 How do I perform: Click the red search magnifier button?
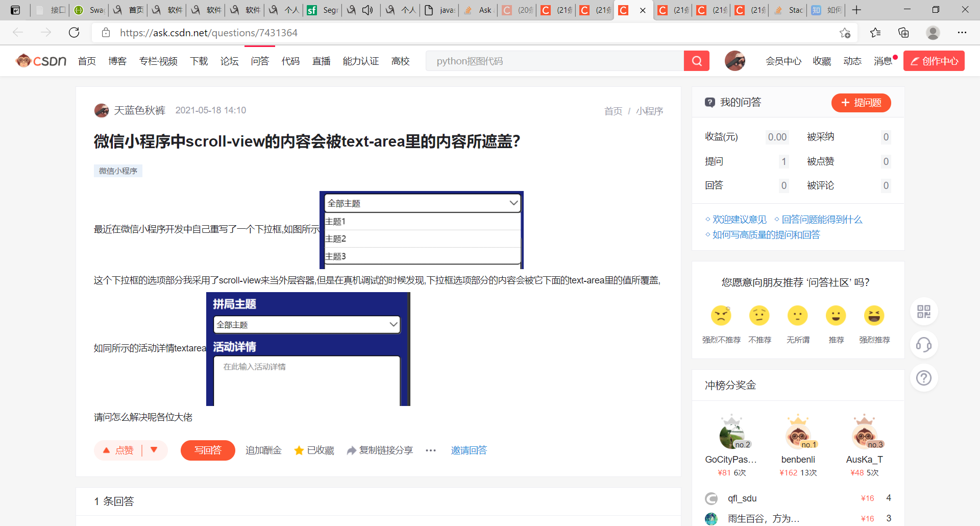point(697,61)
